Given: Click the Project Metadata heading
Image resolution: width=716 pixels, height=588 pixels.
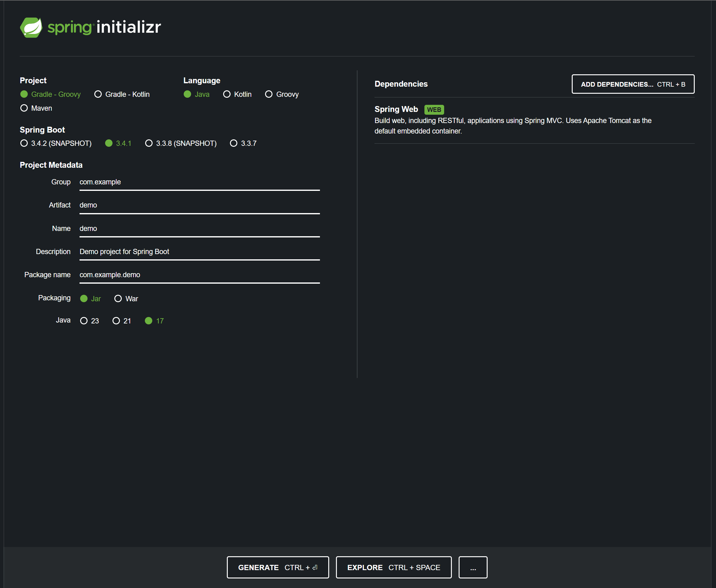Looking at the screenshot, I should point(51,165).
